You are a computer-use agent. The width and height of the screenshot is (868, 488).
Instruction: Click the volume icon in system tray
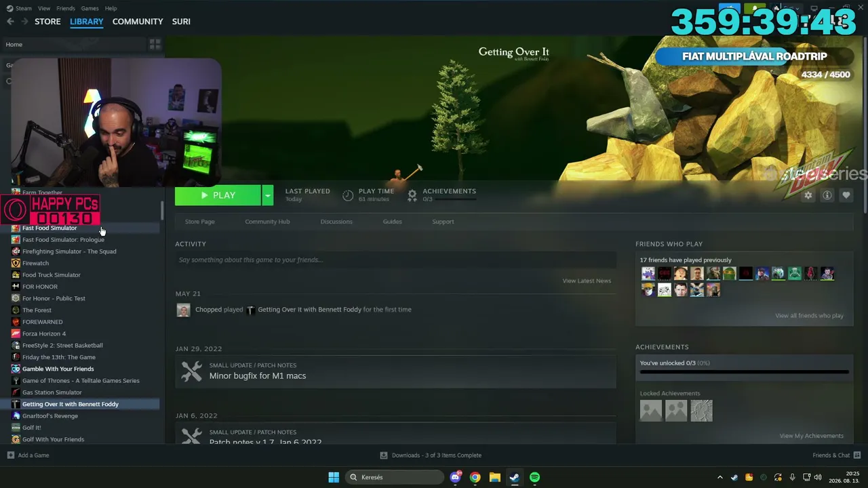point(818,477)
